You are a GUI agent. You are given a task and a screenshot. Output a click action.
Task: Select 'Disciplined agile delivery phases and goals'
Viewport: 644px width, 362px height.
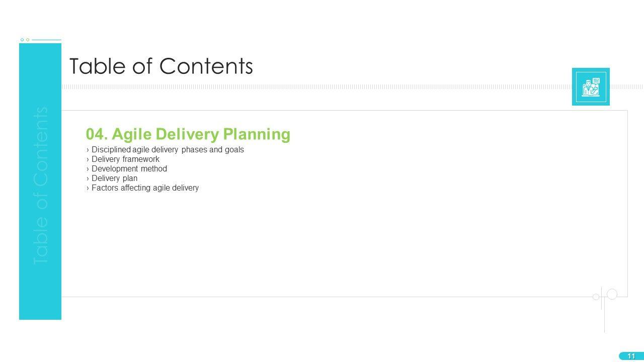click(168, 150)
